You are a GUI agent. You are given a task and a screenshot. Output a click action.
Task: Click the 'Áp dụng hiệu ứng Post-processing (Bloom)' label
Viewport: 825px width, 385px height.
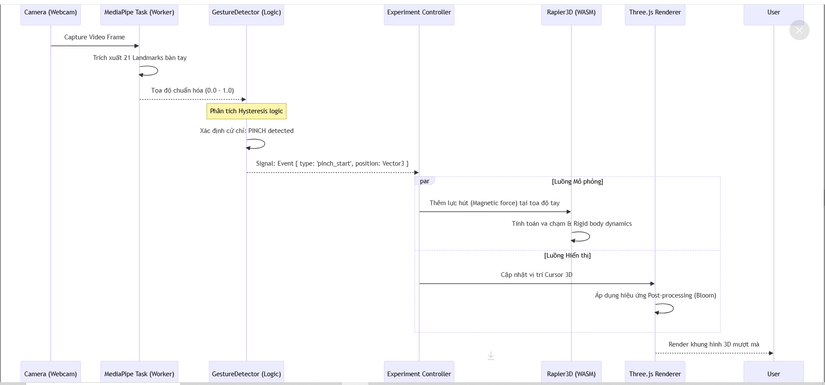pos(655,296)
